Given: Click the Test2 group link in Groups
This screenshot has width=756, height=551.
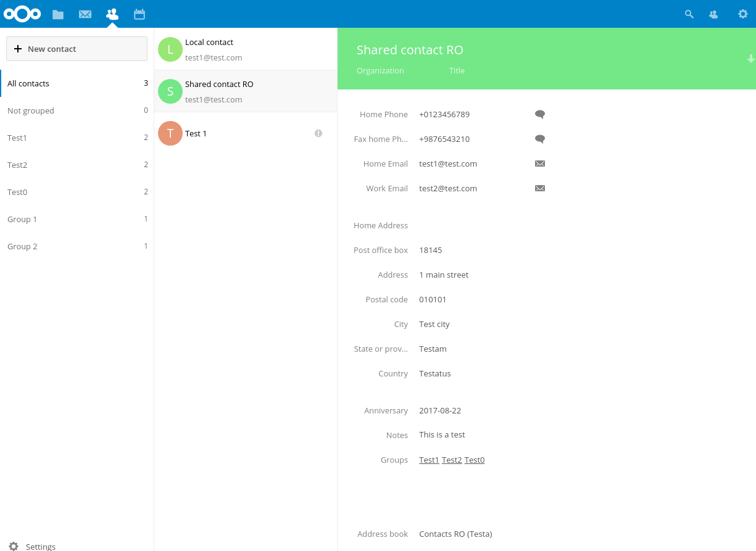Looking at the screenshot, I should pos(452,460).
